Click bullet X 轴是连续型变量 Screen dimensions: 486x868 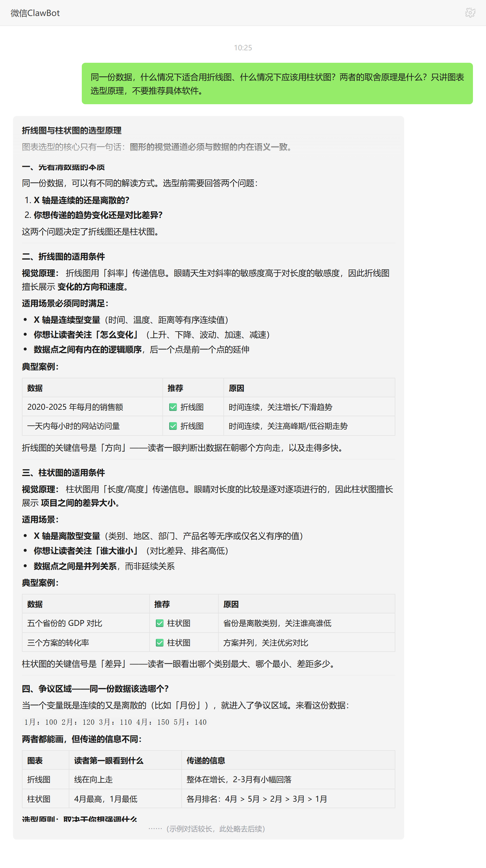67,320
